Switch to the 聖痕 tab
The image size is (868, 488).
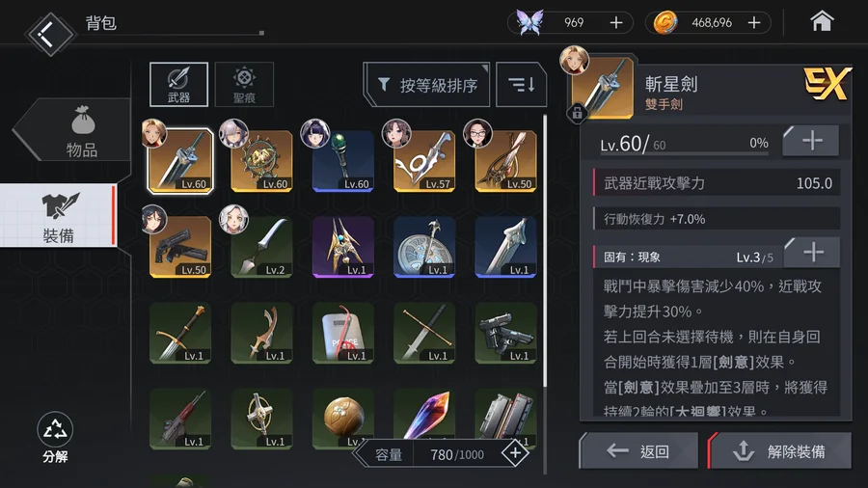[244, 85]
